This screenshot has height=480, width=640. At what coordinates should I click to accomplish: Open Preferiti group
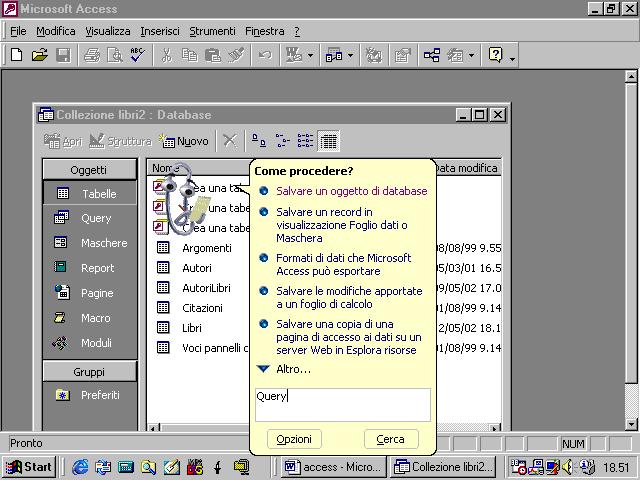point(90,395)
